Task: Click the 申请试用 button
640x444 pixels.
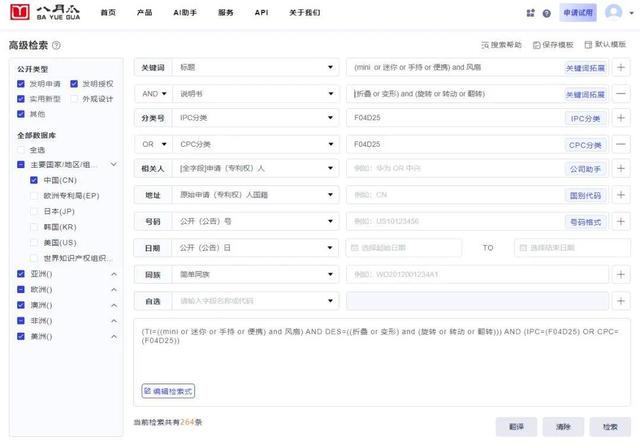Action: coord(578,13)
